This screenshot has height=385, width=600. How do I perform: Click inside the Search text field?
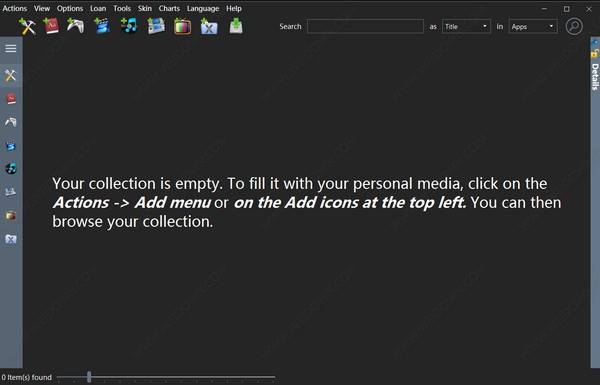coord(365,26)
